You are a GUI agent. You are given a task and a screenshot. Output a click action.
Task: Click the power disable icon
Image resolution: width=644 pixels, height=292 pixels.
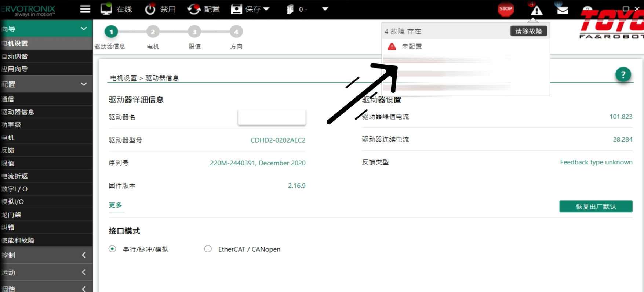[x=150, y=9]
